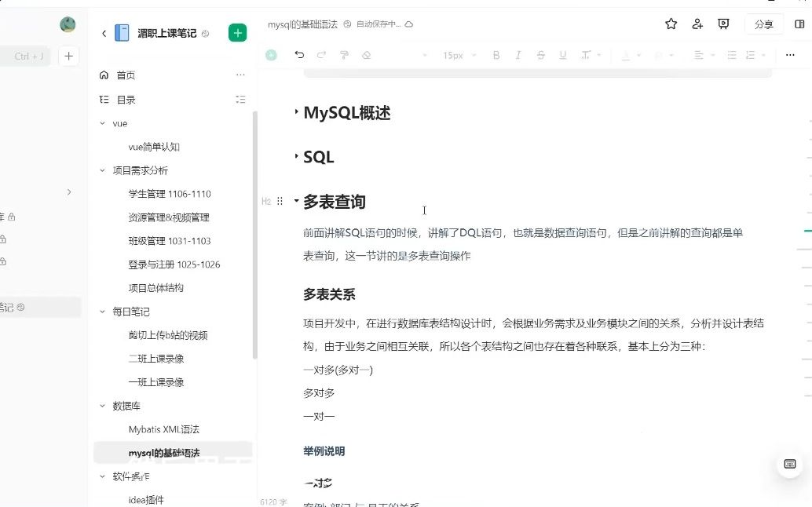Star this document as favorite
The width and height of the screenshot is (812, 507).
pos(670,24)
